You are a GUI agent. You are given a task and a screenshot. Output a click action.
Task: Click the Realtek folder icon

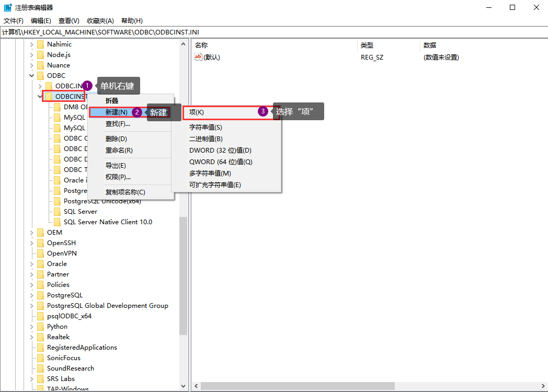click(x=41, y=338)
